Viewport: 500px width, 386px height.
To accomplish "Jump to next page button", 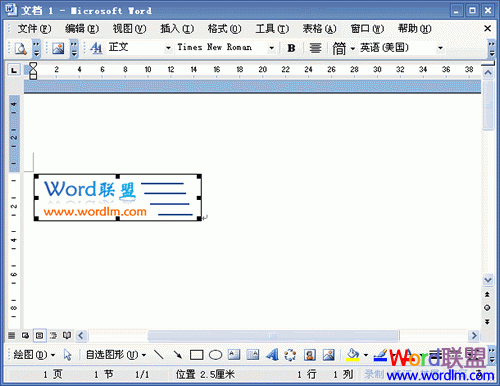I will point(487,322).
